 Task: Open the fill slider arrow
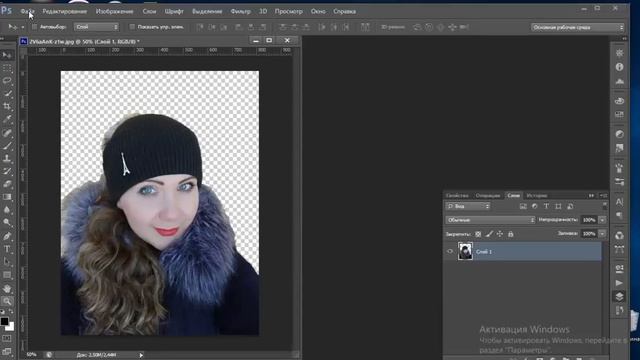click(x=602, y=234)
